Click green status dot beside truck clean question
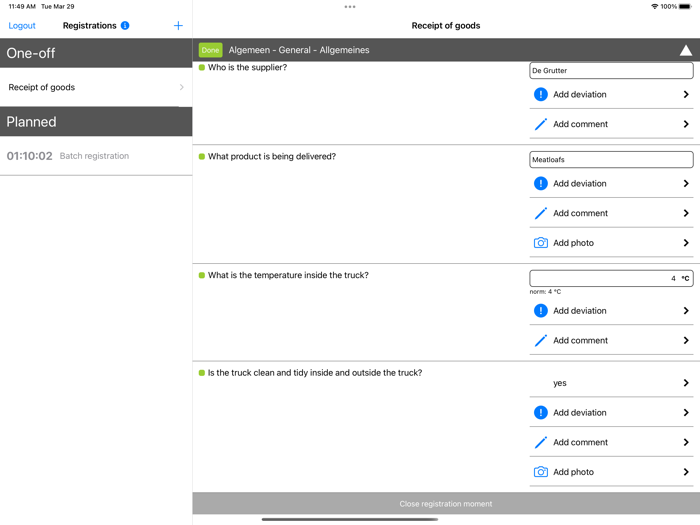Image resolution: width=700 pixels, height=525 pixels. tap(202, 373)
